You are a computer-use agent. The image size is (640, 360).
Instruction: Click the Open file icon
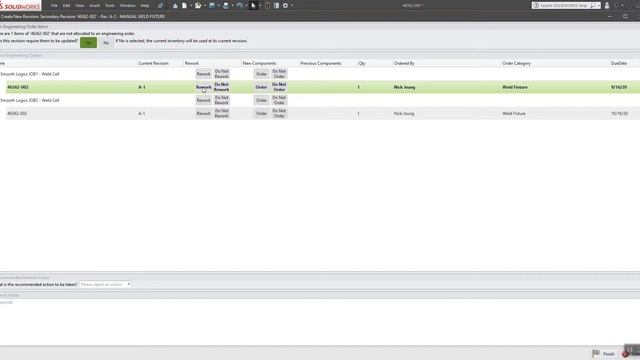click(x=198, y=6)
